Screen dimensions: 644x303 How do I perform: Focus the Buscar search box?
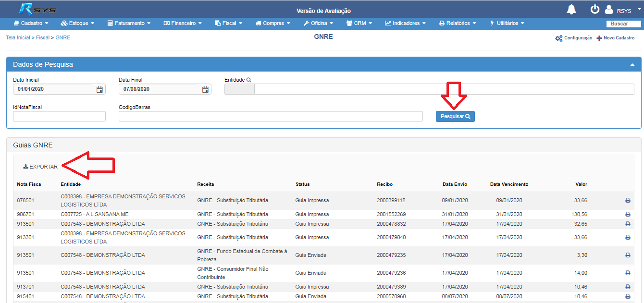(x=623, y=24)
